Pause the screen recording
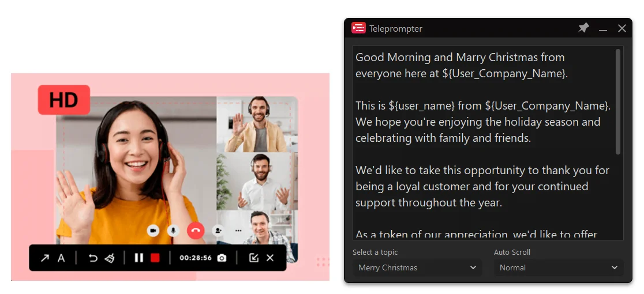 tap(138, 258)
